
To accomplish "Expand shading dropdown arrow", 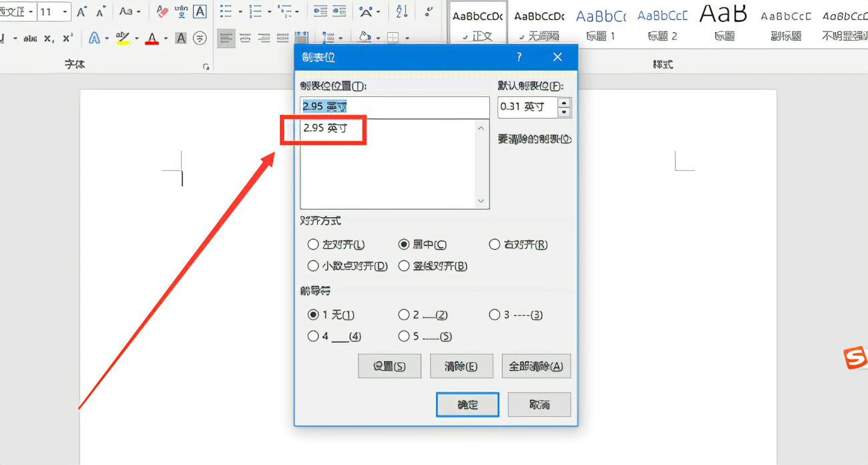I will pyautogui.click(x=379, y=38).
